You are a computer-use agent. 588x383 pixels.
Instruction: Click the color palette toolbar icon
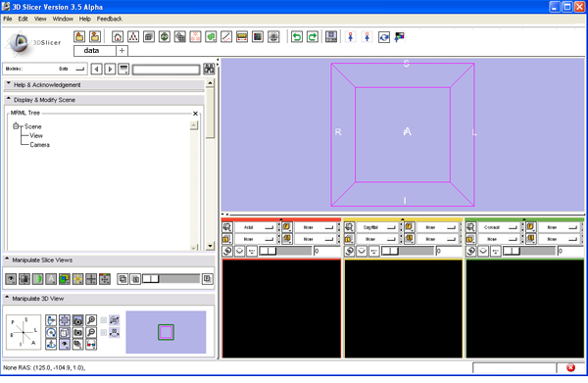400,37
